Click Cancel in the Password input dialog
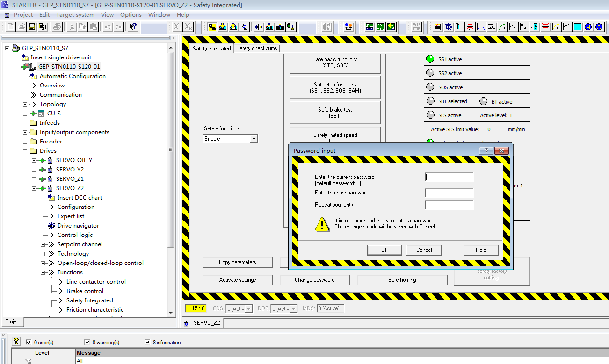This screenshot has width=609, height=364. click(x=424, y=250)
